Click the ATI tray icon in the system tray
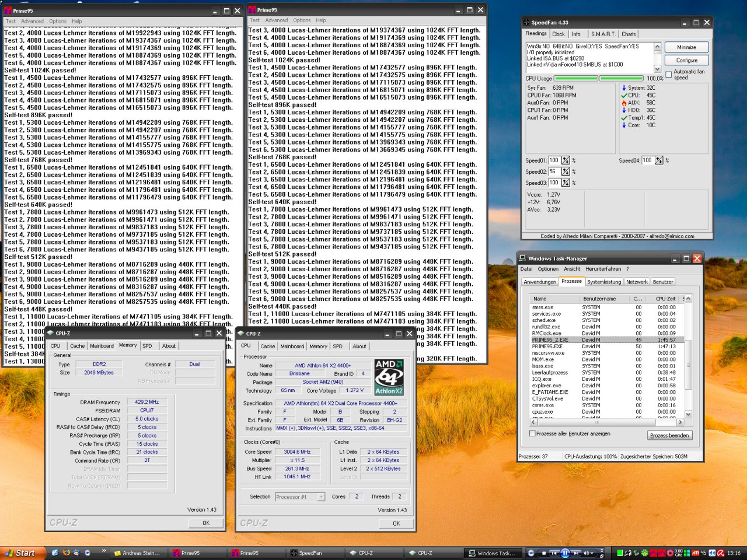The height and width of the screenshot is (560, 747). pyautogui.click(x=695, y=553)
